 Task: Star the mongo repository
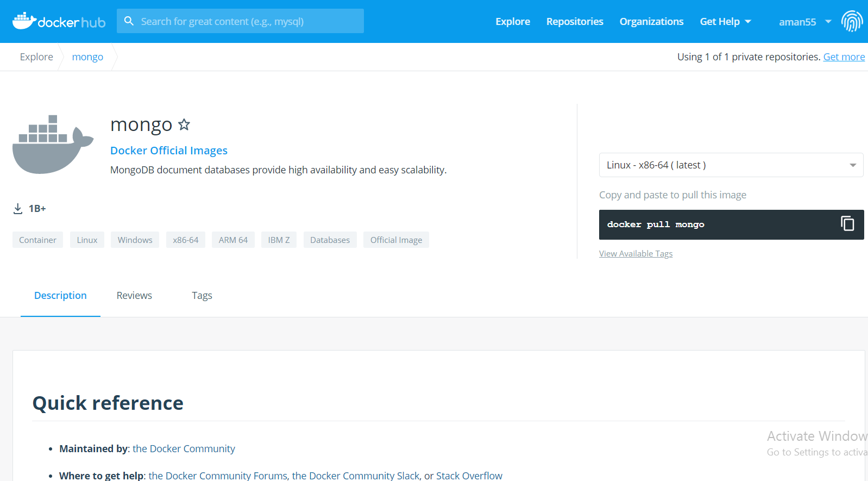click(x=184, y=124)
